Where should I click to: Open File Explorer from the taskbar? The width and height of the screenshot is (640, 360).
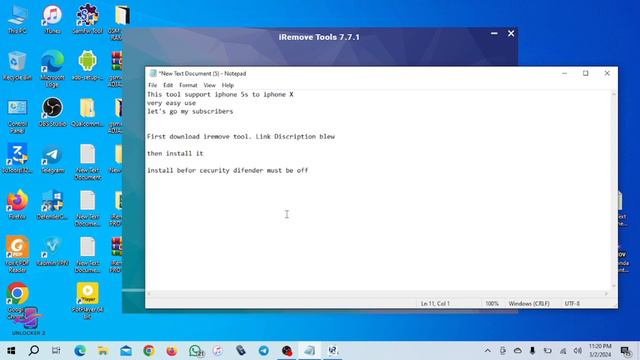point(103,351)
